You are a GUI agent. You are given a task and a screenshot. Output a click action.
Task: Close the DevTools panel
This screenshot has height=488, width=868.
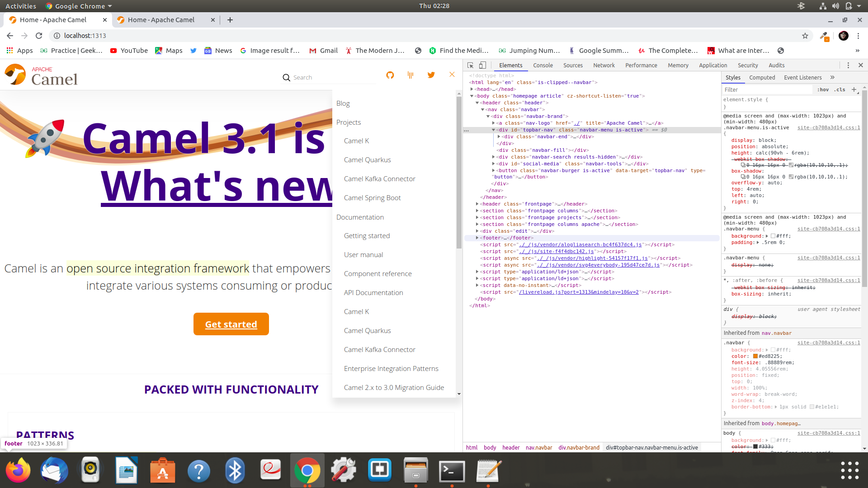(x=861, y=66)
